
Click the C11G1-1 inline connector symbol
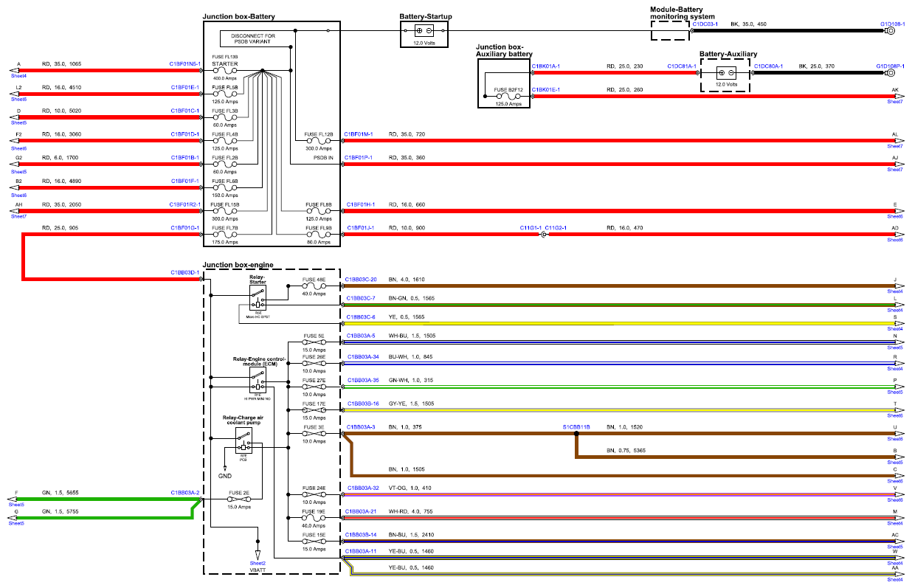pos(543,235)
